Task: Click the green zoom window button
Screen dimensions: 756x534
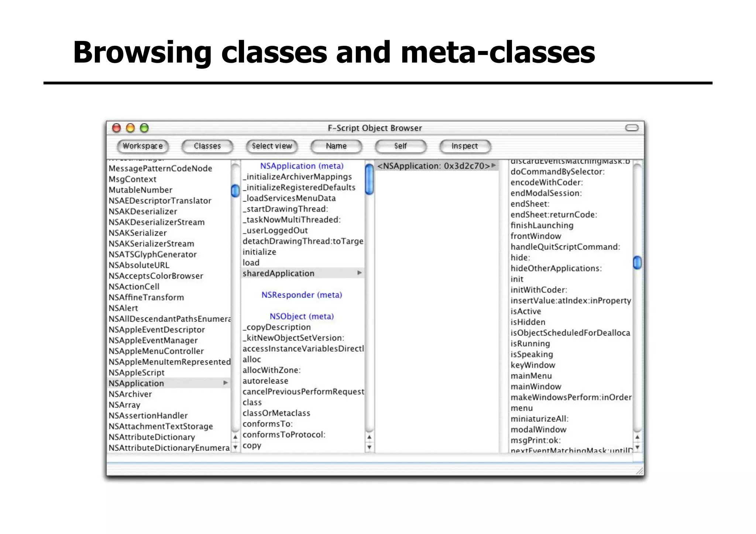Action: 144,128
